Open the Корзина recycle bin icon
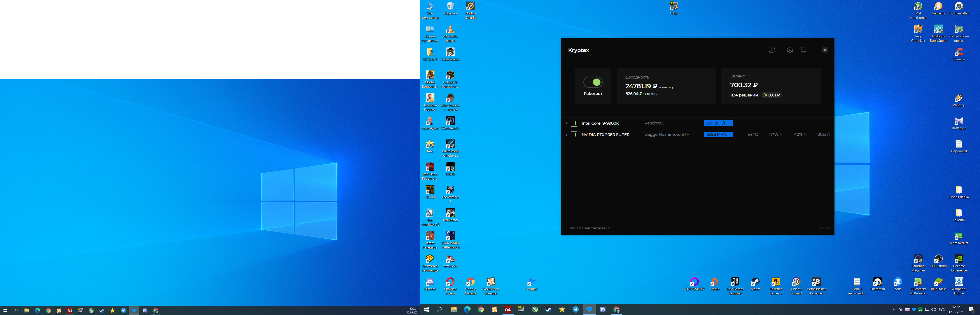This screenshot has width=980, height=315. coord(450,8)
